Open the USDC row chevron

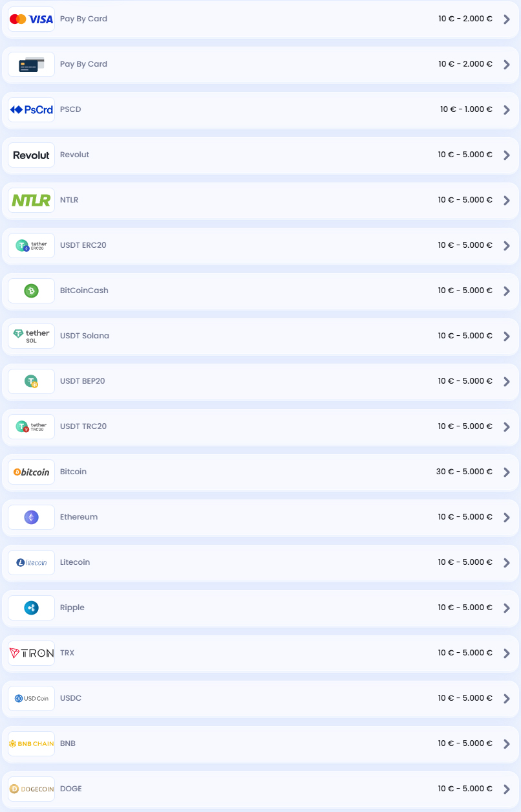507,699
